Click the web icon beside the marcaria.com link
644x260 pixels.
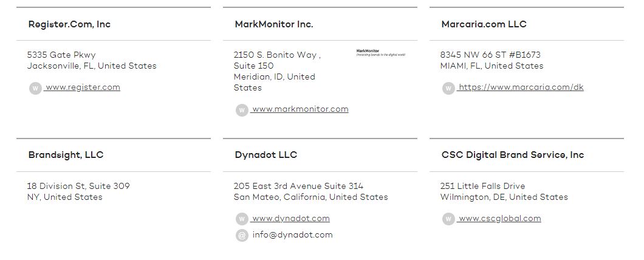(448, 88)
